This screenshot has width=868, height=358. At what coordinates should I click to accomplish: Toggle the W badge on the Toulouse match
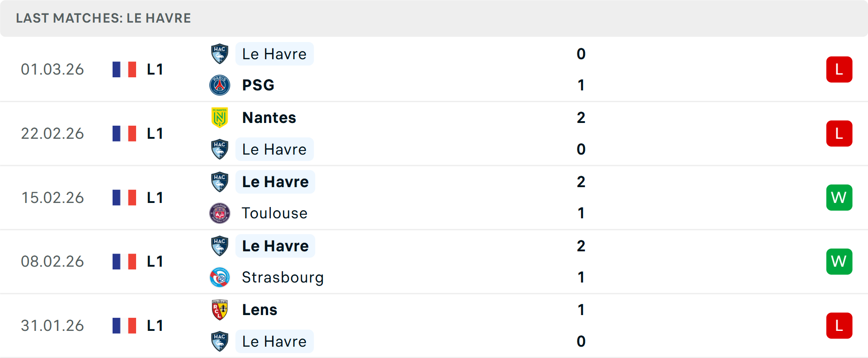[x=839, y=198]
